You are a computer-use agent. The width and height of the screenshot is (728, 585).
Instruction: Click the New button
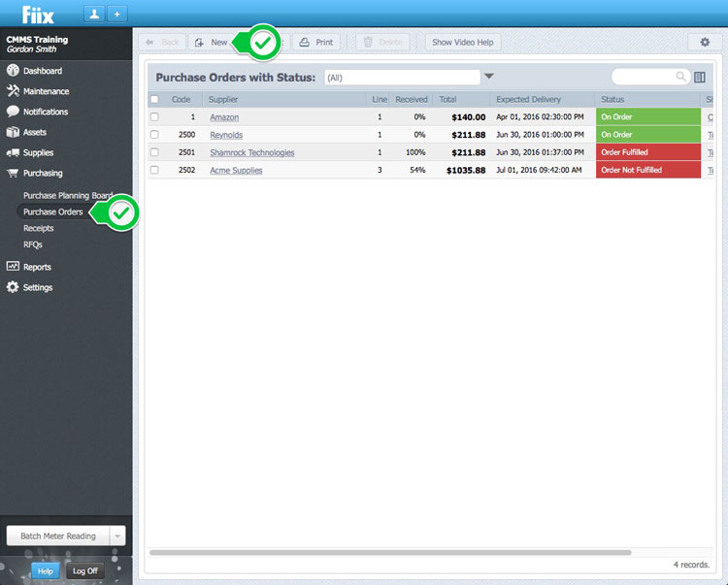[x=212, y=43]
